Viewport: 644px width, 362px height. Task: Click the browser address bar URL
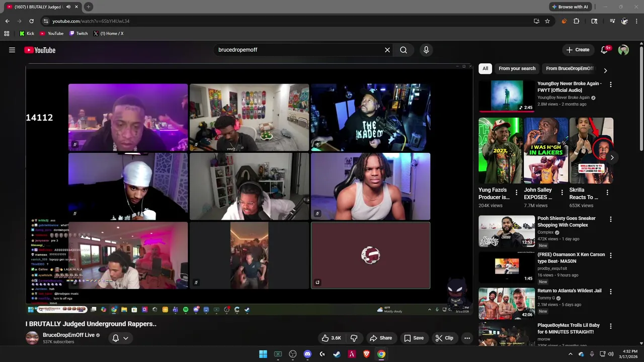(91, 21)
